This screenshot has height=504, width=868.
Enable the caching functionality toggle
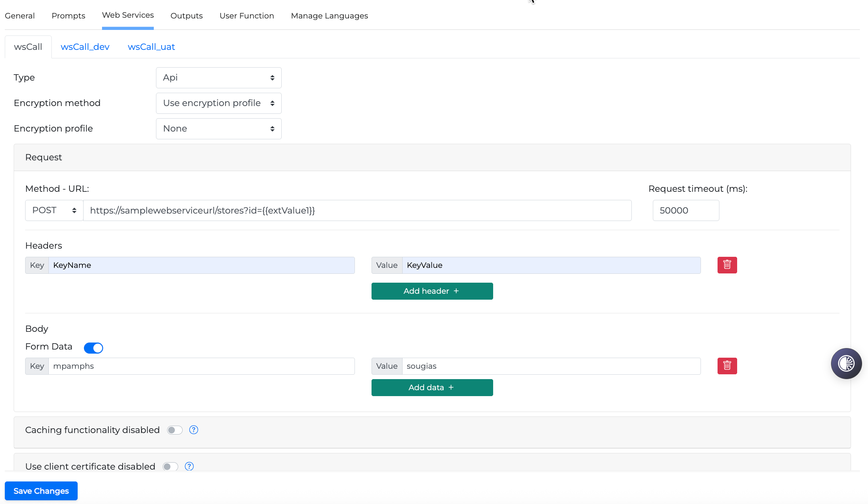pos(174,430)
